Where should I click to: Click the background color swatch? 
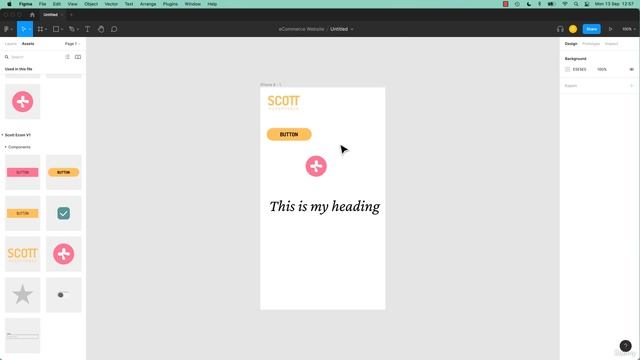pos(567,69)
